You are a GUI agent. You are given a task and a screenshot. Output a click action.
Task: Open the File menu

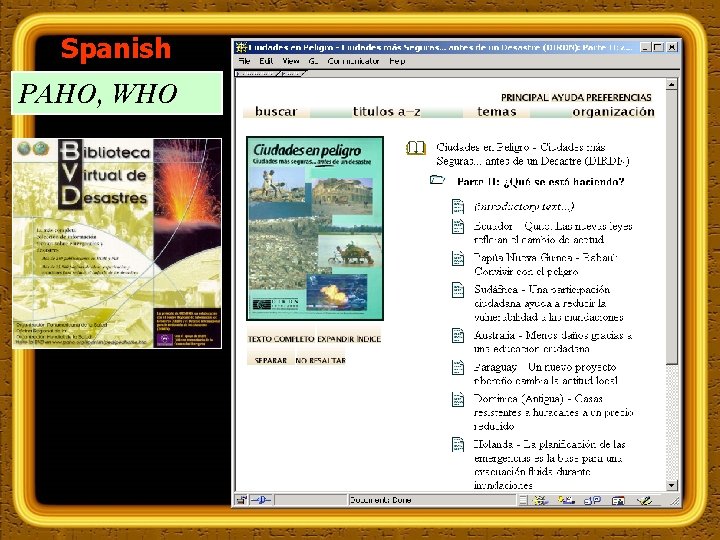(244, 61)
